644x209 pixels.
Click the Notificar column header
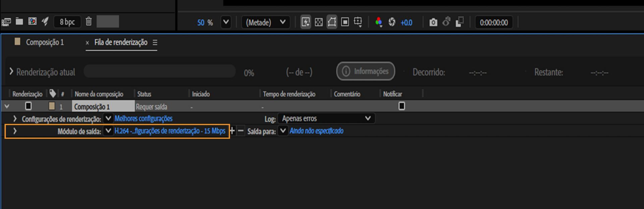pyautogui.click(x=392, y=94)
